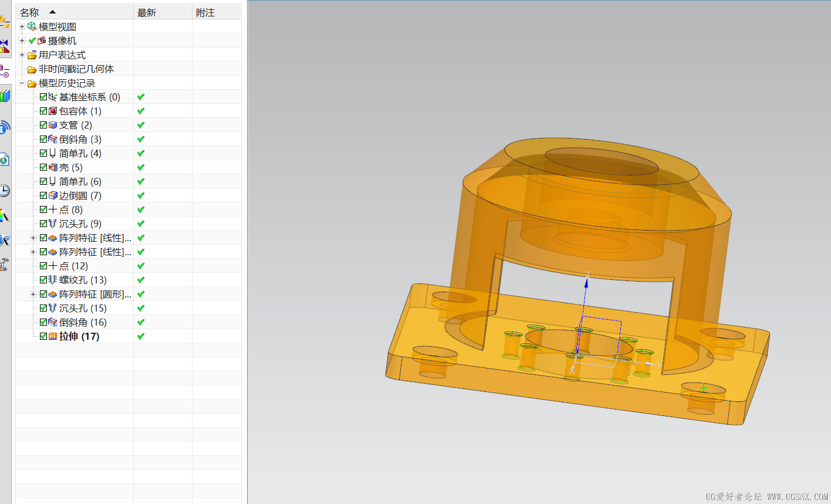831x504 pixels.
Task: Collapse the 模型历史记录 folder
Action: pos(22,83)
